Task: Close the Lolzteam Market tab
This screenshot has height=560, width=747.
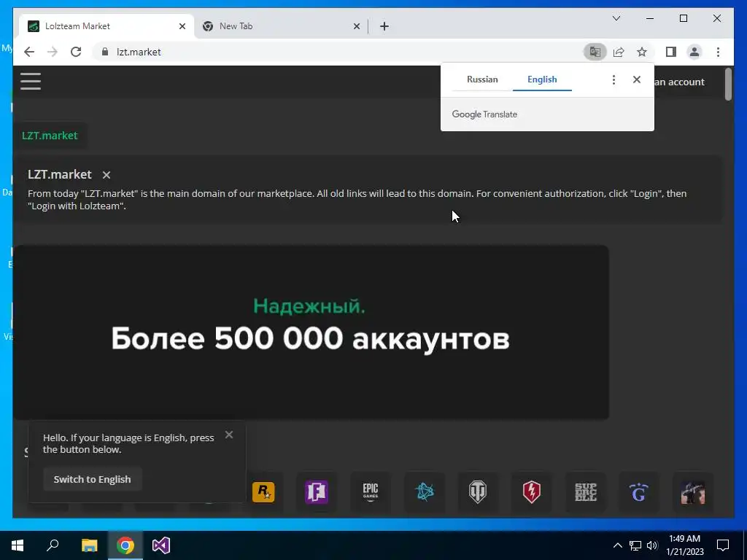Action: tap(182, 26)
